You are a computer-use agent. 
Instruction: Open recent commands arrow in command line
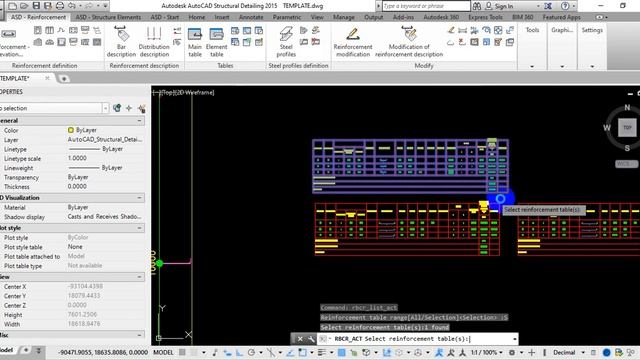(514, 339)
